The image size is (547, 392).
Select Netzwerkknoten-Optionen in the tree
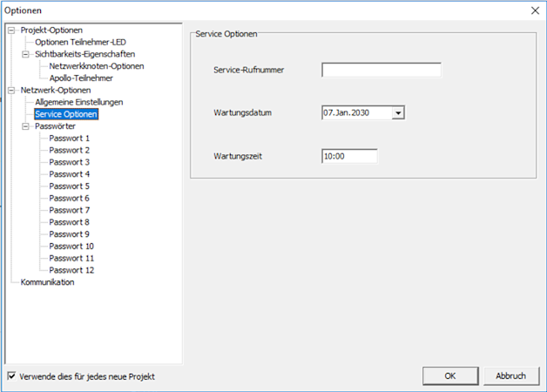[x=97, y=66]
